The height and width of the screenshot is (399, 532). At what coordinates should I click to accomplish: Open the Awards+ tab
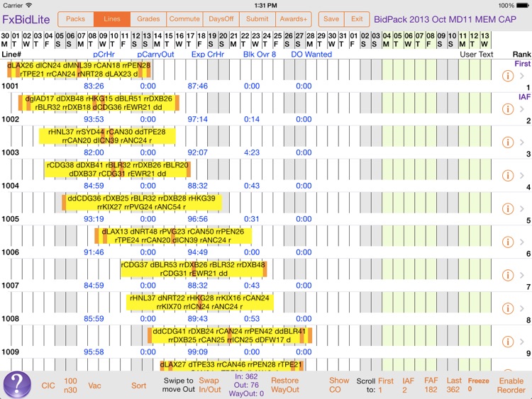[x=294, y=19]
